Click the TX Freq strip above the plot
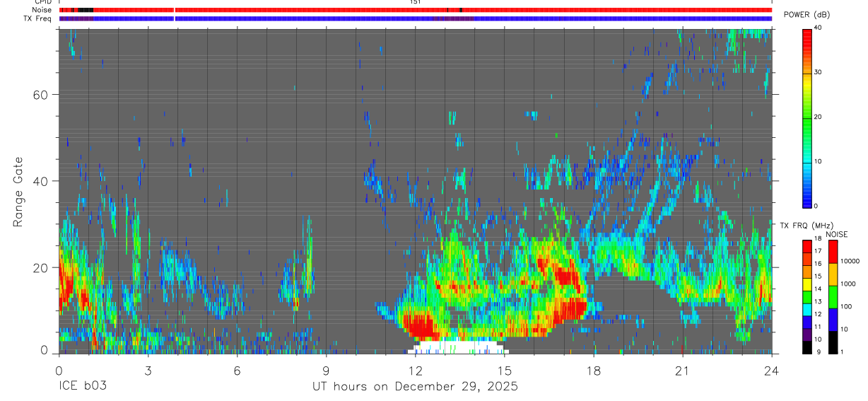 tap(415, 18)
